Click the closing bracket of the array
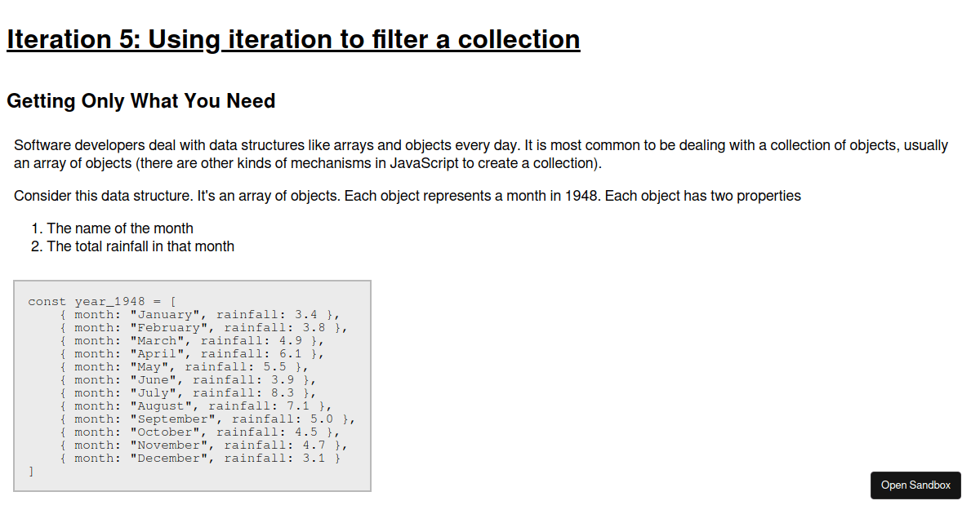 (31, 472)
